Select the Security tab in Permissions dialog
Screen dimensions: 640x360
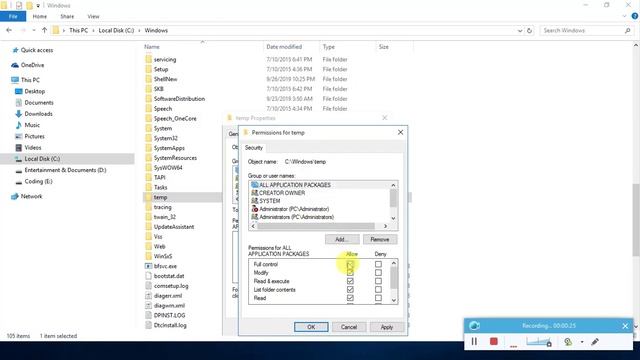coord(253,148)
